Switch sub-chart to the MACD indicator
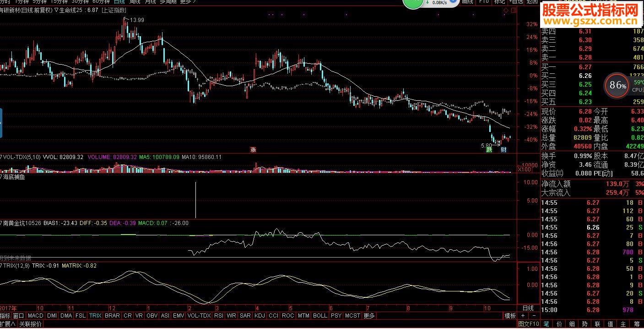The width and height of the screenshot is (644, 329). point(35,316)
